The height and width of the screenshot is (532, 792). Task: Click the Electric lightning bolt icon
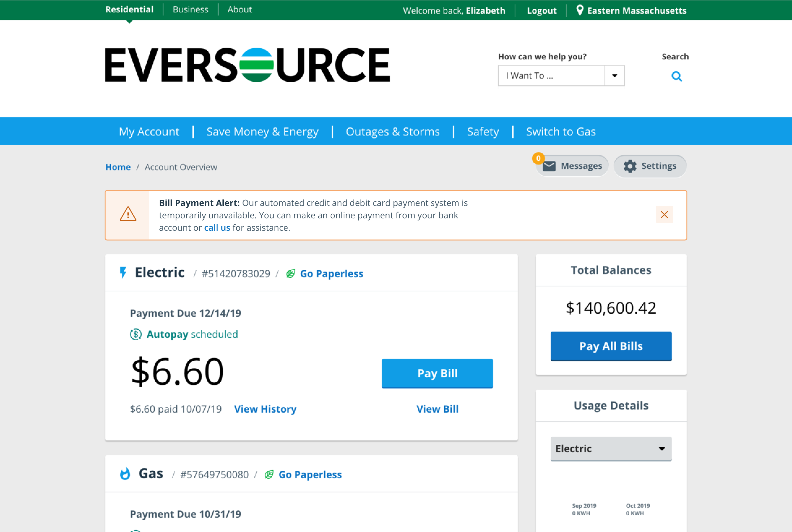(x=123, y=272)
